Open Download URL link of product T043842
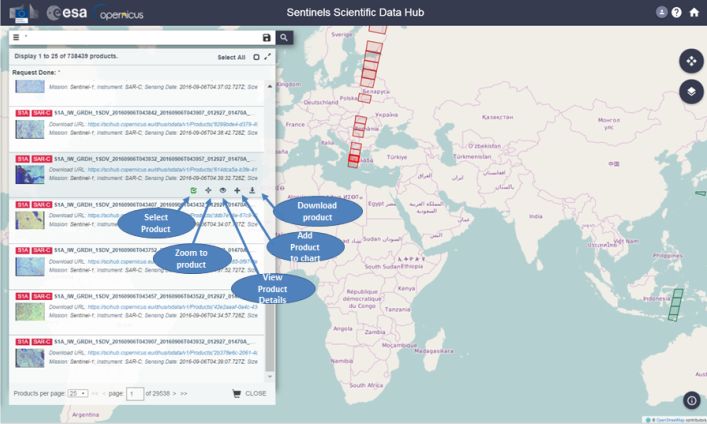 (173, 124)
